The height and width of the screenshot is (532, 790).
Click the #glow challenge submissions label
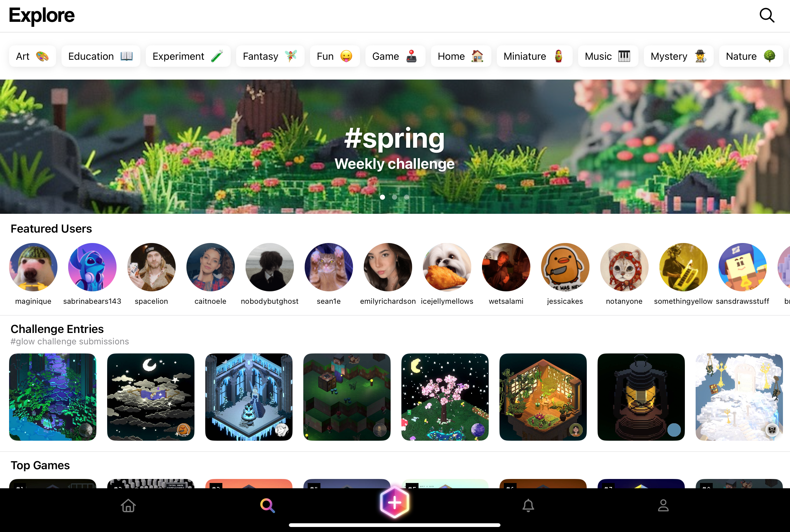click(70, 341)
